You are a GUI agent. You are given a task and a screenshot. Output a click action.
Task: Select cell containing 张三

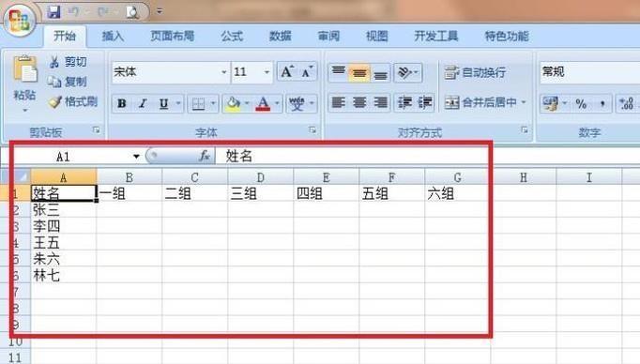(64, 210)
